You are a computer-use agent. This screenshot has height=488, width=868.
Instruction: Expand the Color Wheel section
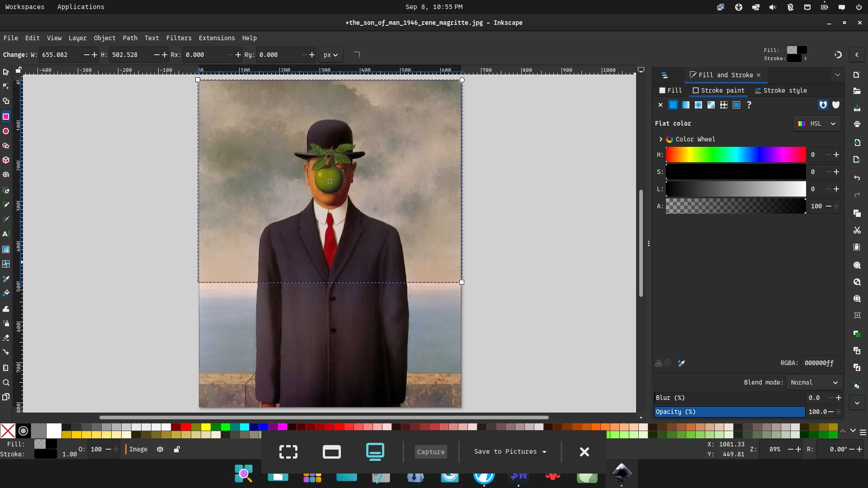[x=660, y=139]
